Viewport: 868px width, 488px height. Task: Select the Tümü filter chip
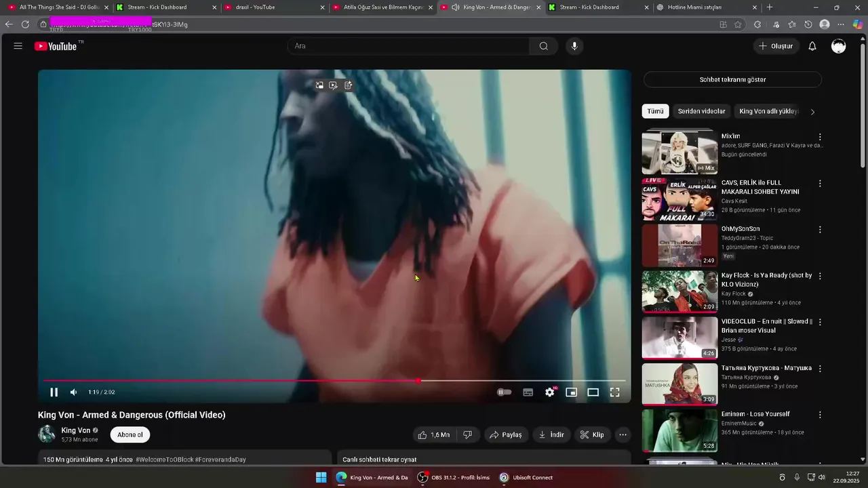point(655,111)
